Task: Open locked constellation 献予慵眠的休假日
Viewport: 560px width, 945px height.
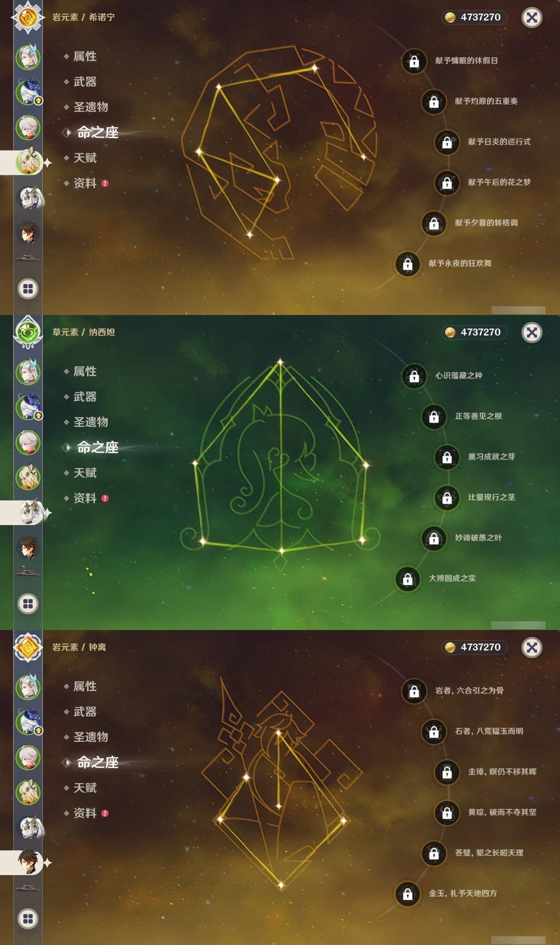Action: 414,61
